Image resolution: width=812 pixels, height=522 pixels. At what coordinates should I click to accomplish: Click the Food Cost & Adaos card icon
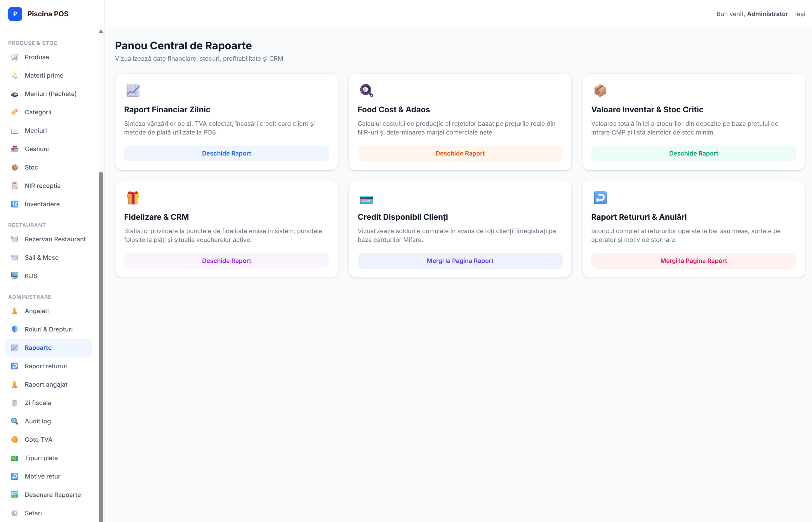click(x=366, y=90)
